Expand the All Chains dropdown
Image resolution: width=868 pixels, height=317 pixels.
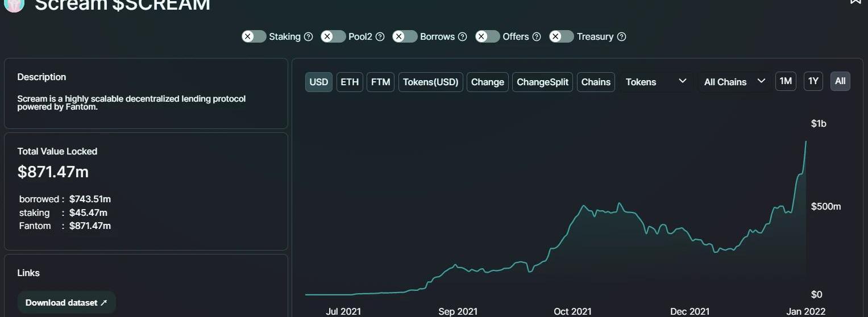coord(734,82)
